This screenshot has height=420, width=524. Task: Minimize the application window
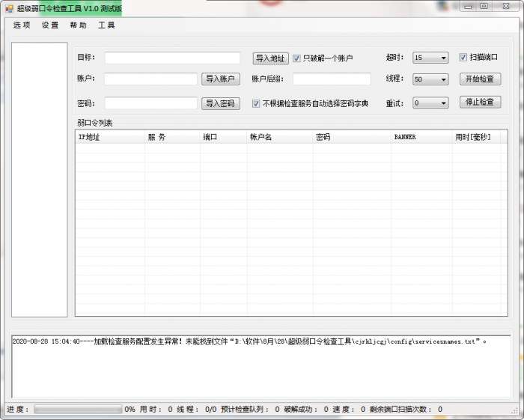(x=468, y=6)
